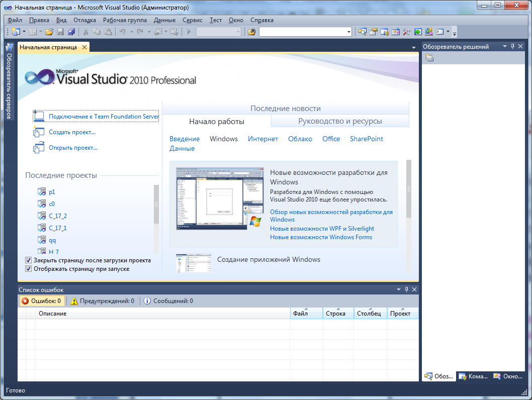Open the Redo history dropdown arrow
This screenshot has width=532, height=400.
coord(149,32)
